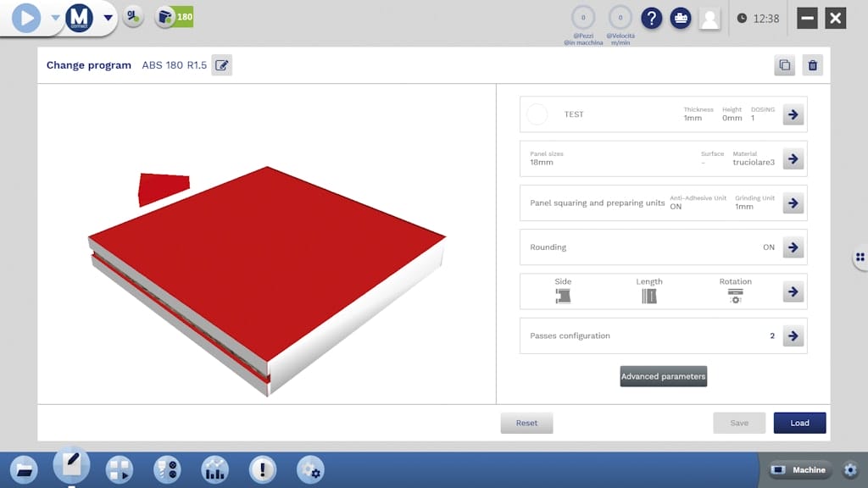868x488 pixels.
Task: Expand Passes configuration with arrow button
Action: click(793, 335)
